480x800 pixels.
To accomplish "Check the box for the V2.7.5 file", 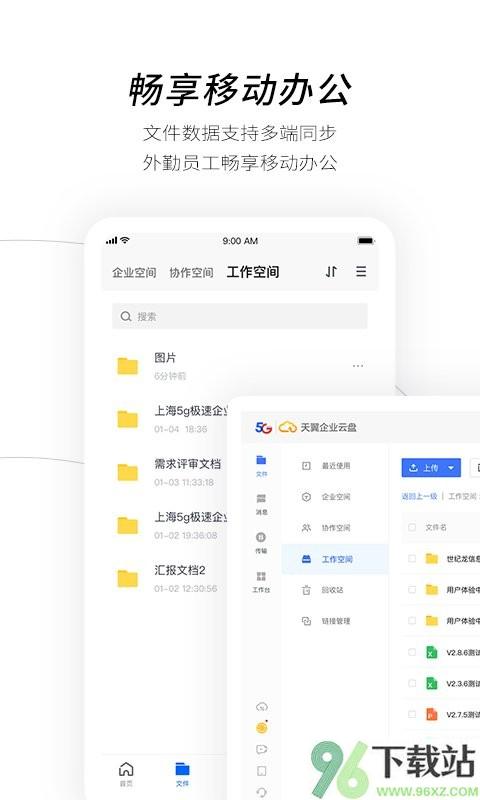I will [412, 714].
